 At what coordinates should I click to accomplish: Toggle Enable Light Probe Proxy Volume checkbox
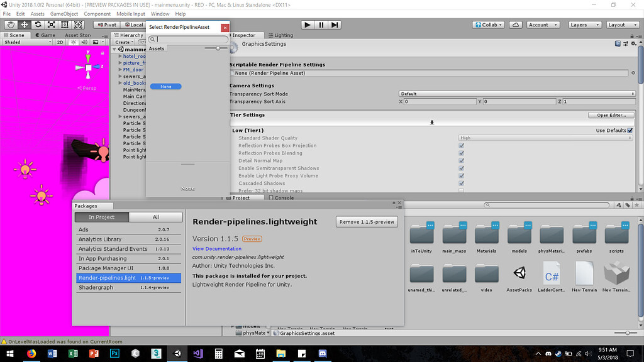coord(461,176)
